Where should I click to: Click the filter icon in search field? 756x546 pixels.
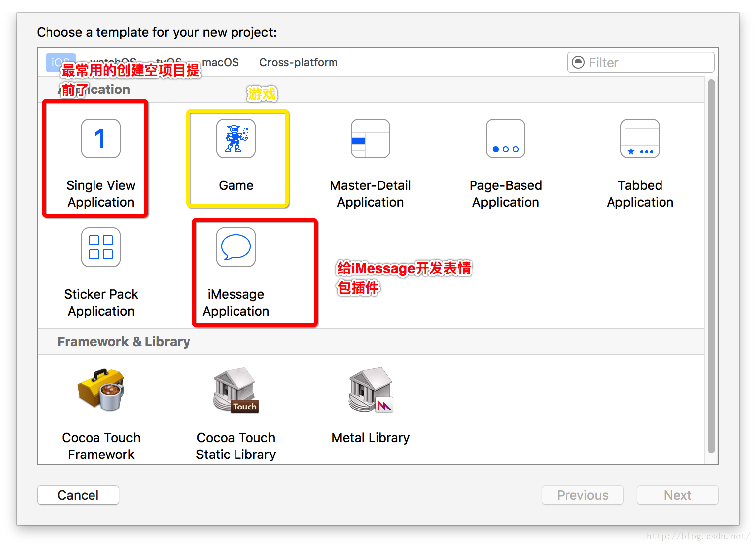click(578, 62)
